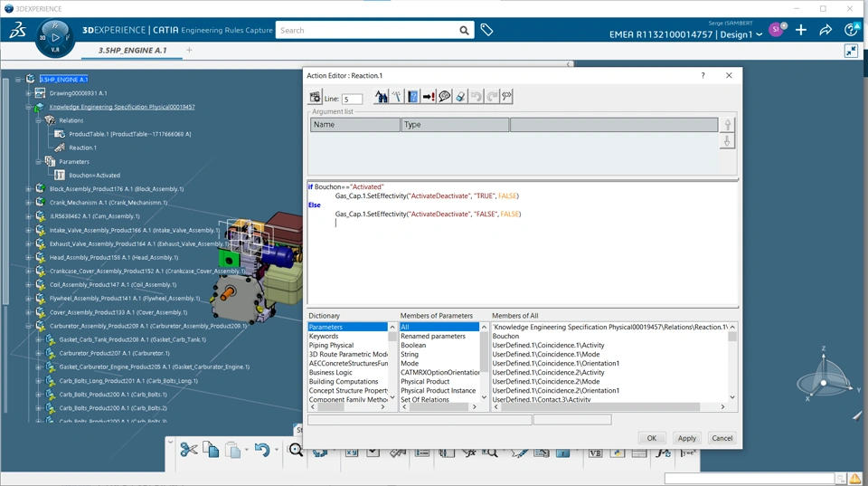Collapse the Carburetor_Assembly_Product209 node

(x=28, y=326)
